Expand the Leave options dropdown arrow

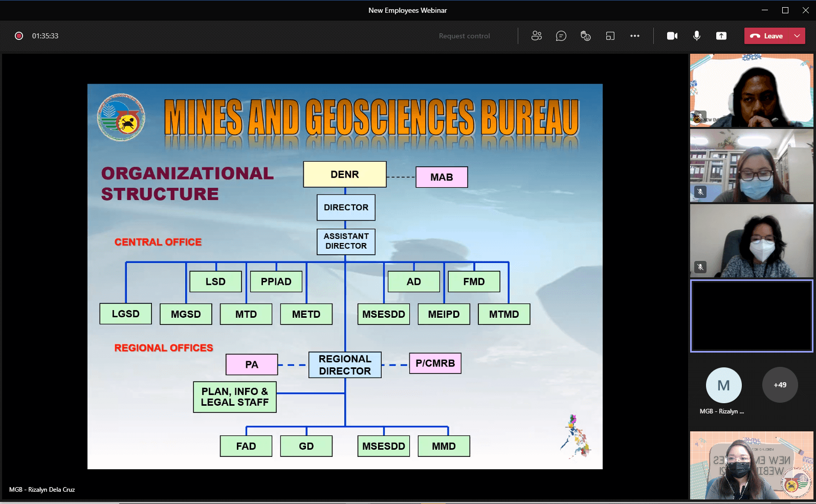(797, 36)
